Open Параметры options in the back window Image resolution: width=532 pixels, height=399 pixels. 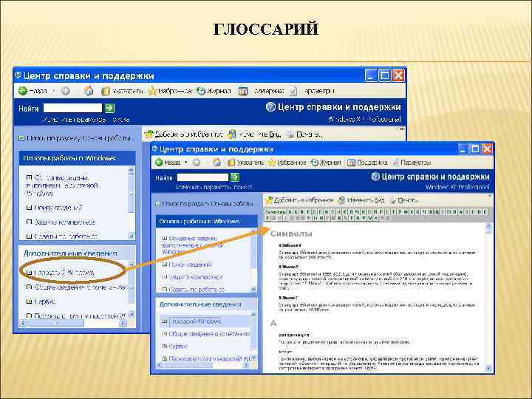[x=312, y=91]
